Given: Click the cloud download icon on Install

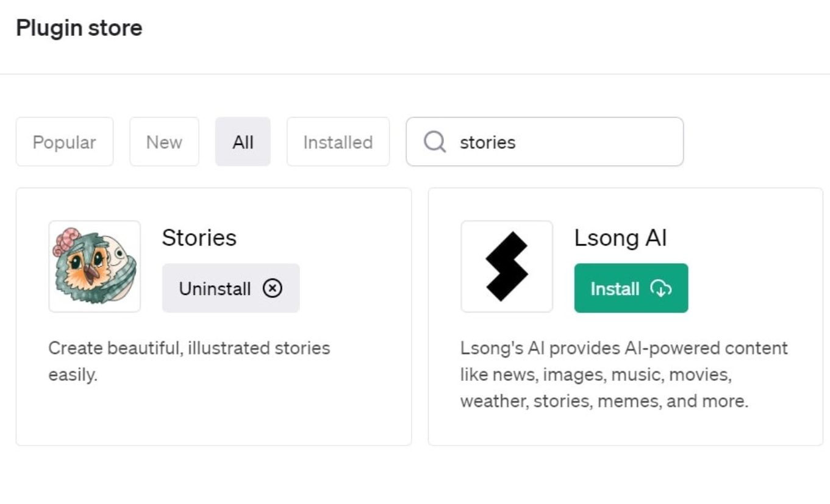Looking at the screenshot, I should tap(661, 288).
